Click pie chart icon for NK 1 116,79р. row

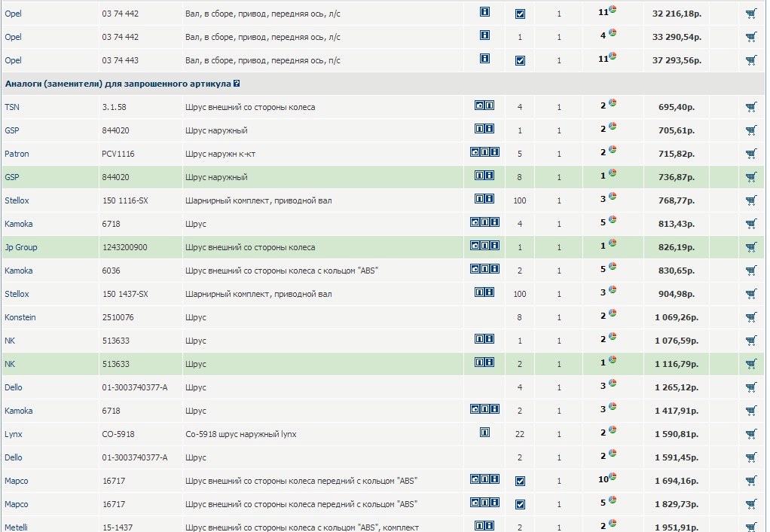coord(613,359)
